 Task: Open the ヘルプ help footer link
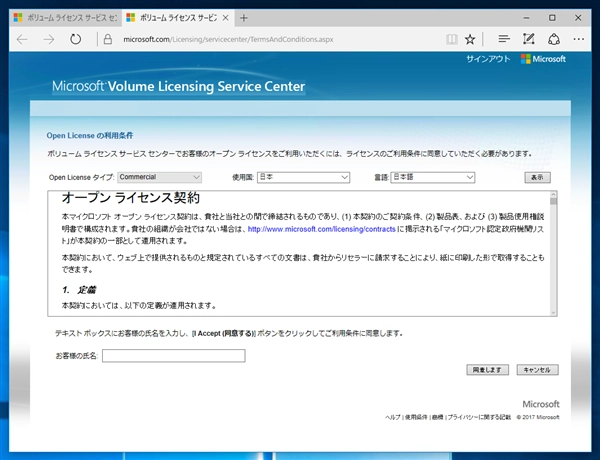[393, 417]
